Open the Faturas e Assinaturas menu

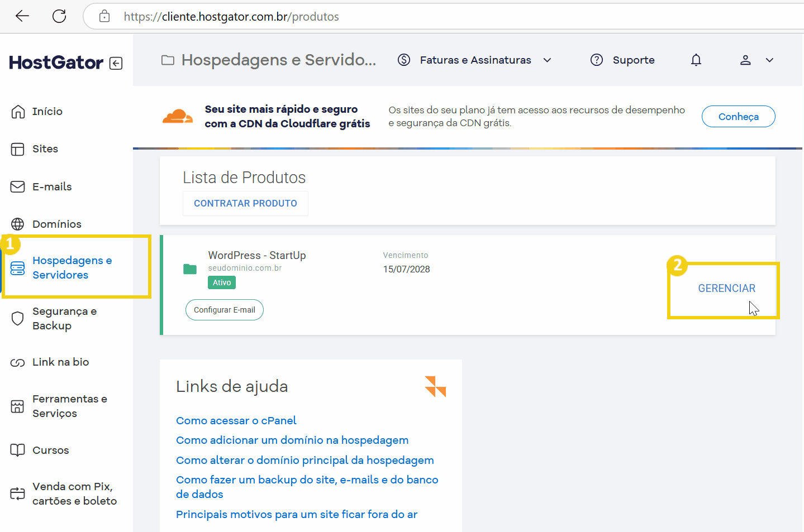tap(475, 60)
